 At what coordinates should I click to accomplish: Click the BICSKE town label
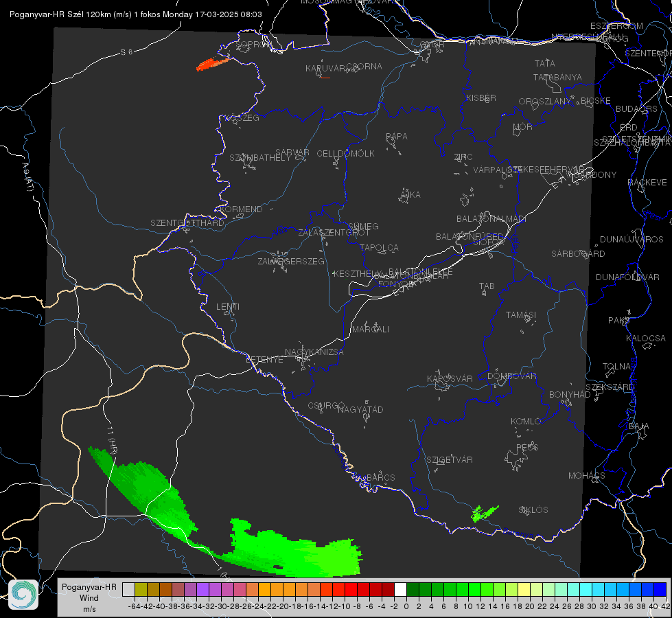596,100
